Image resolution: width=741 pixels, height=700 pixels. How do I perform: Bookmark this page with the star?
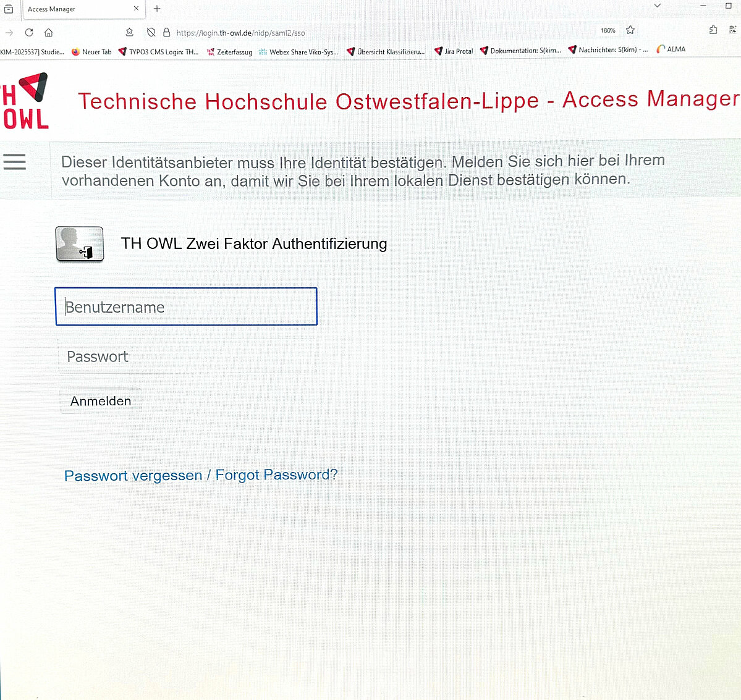point(630,30)
